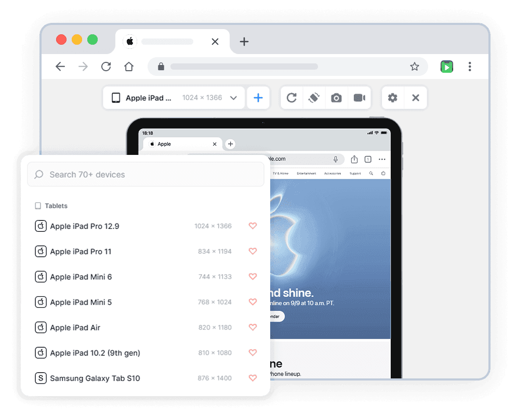Open Entertainment in Apple site nav

pos(307,174)
